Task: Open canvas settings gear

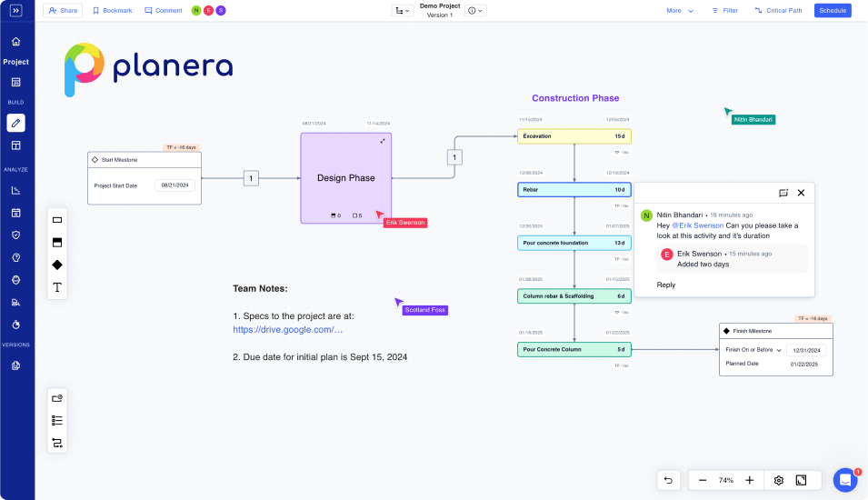Action: pyautogui.click(x=778, y=480)
